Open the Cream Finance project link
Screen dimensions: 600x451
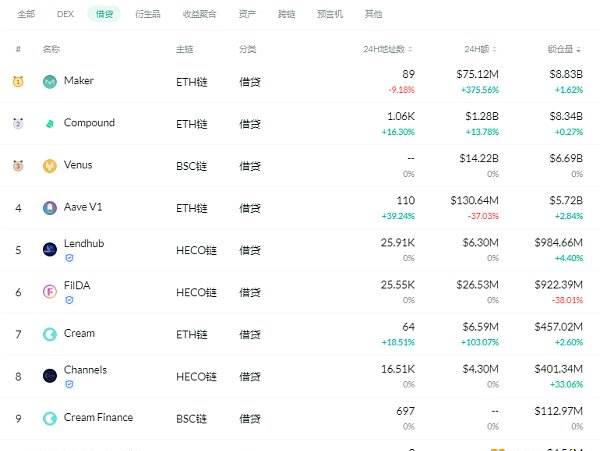[98, 418]
